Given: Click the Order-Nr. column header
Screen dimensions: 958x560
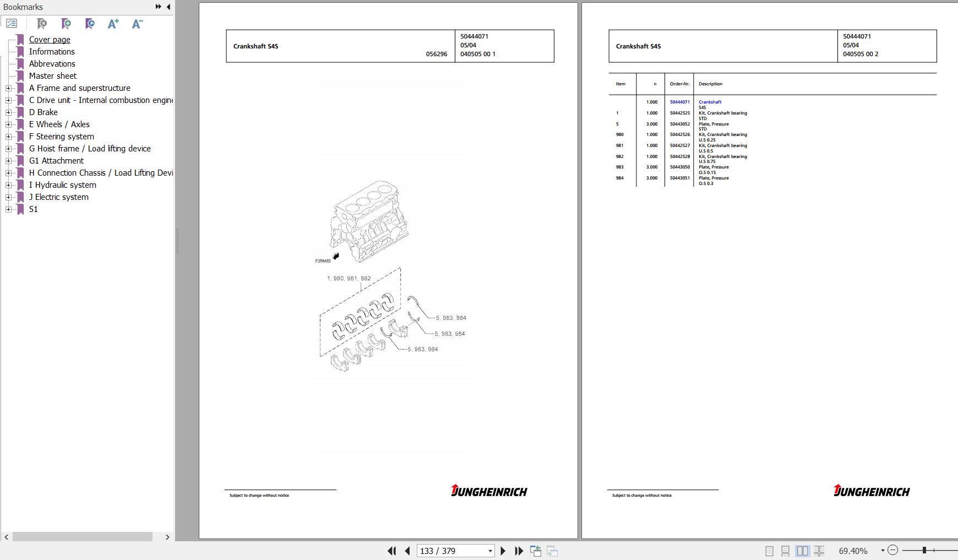Looking at the screenshot, I should tap(679, 84).
